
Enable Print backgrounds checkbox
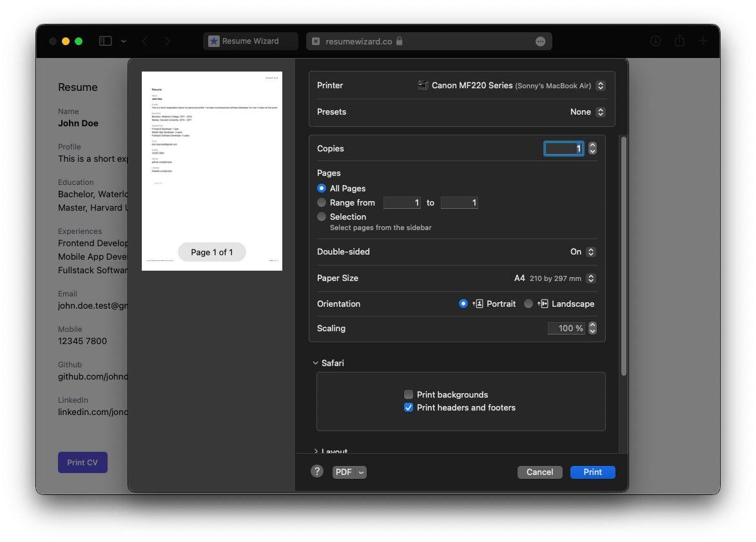409,394
